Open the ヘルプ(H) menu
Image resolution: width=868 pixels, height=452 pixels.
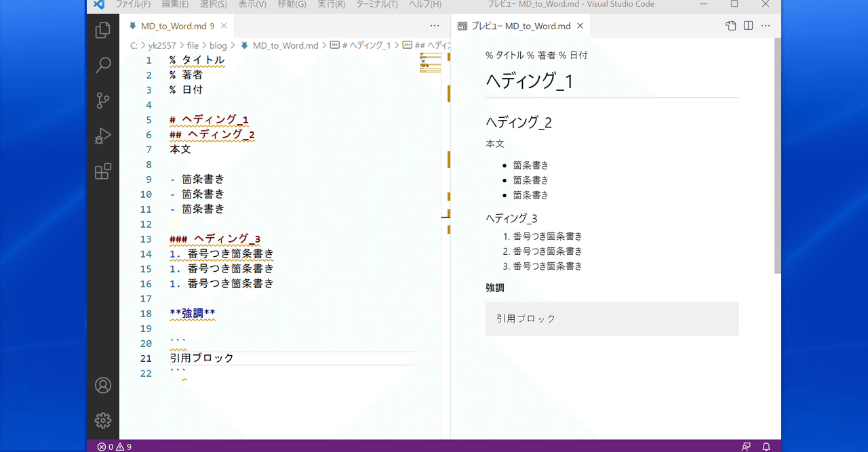[x=425, y=5]
